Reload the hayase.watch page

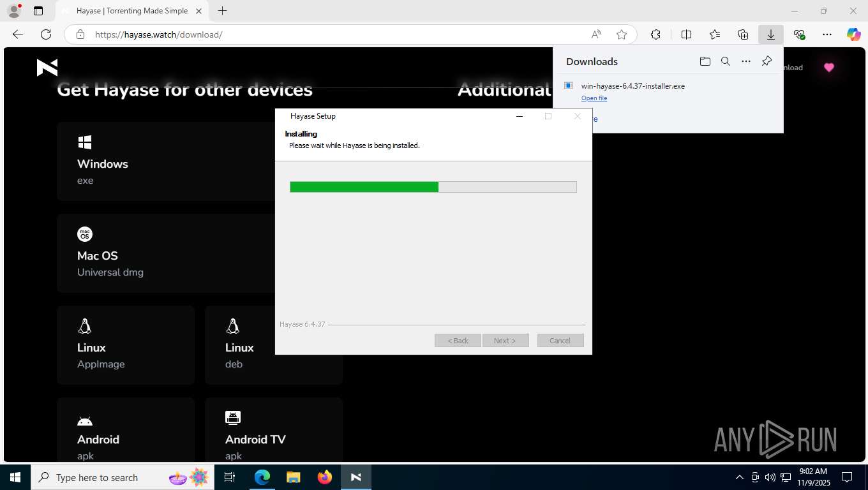coord(46,34)
